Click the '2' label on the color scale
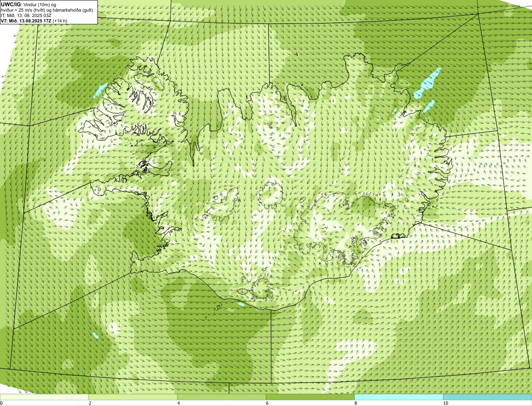The height and width of the screenshot is (406, 532). pyautogui.click(x=90, y=403)
